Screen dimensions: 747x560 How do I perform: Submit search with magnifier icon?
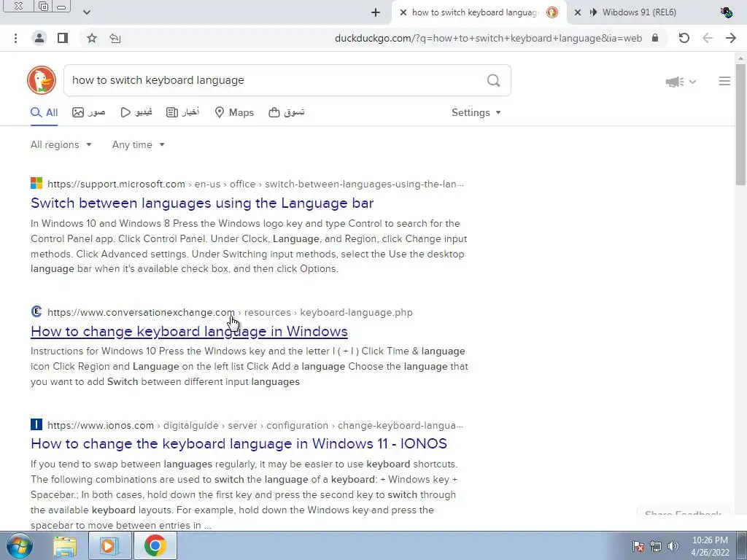494,80
